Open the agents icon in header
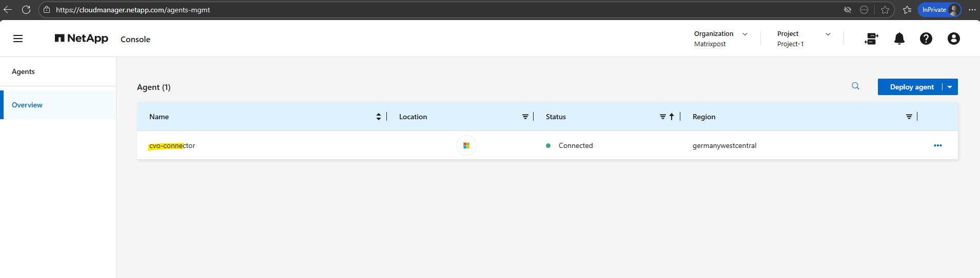 [x=871, y=39]
